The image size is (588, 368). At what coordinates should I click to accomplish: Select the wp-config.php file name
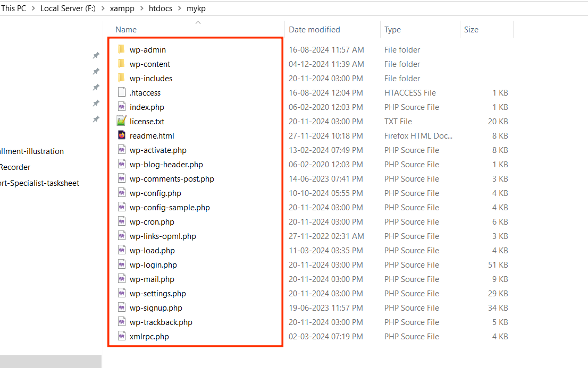(155, 193)
